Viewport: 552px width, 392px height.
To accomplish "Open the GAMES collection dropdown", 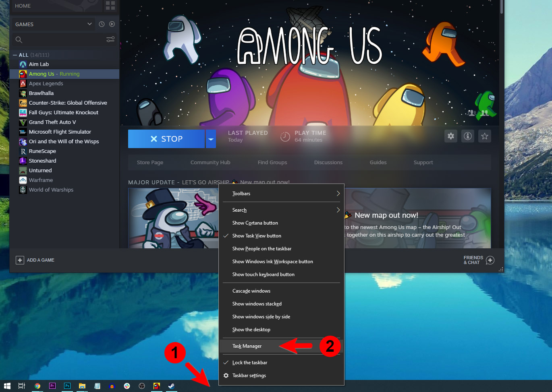I will [53, 24].
